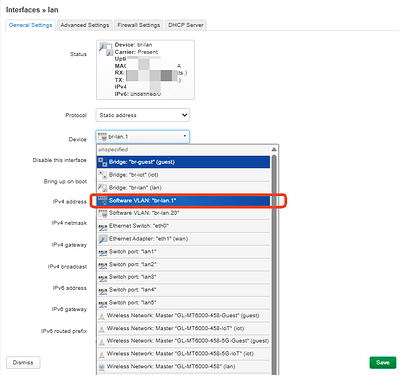
Task: Click the Software VLAN br-lan.20 icon
Action: (x=103, y=213)
